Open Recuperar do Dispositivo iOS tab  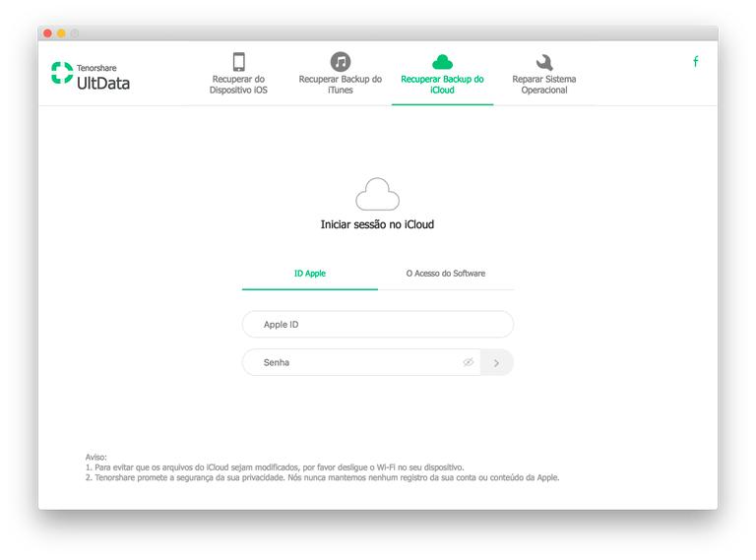point(238,75)
